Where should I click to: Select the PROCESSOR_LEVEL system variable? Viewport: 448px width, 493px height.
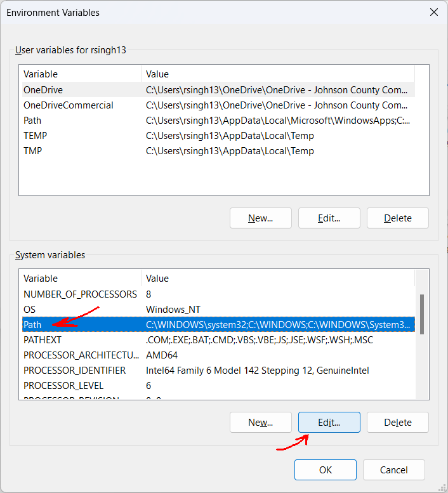(218, 386)
